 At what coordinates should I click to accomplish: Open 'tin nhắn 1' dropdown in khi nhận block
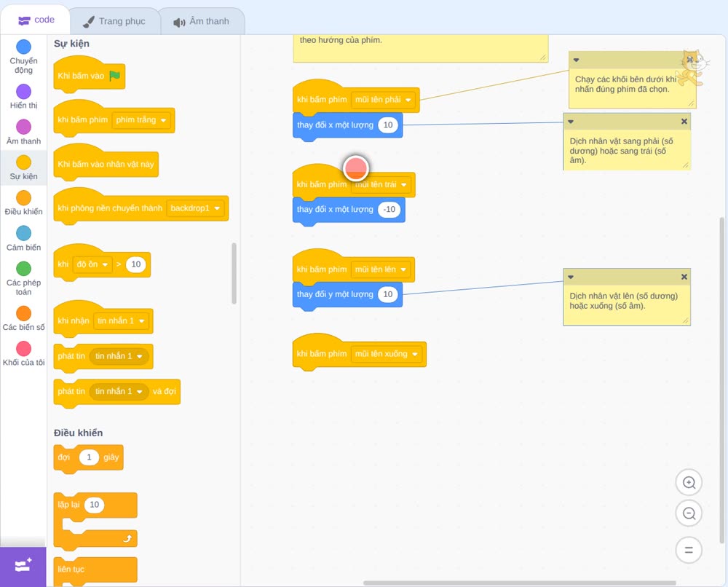click(x=121, y=321)
